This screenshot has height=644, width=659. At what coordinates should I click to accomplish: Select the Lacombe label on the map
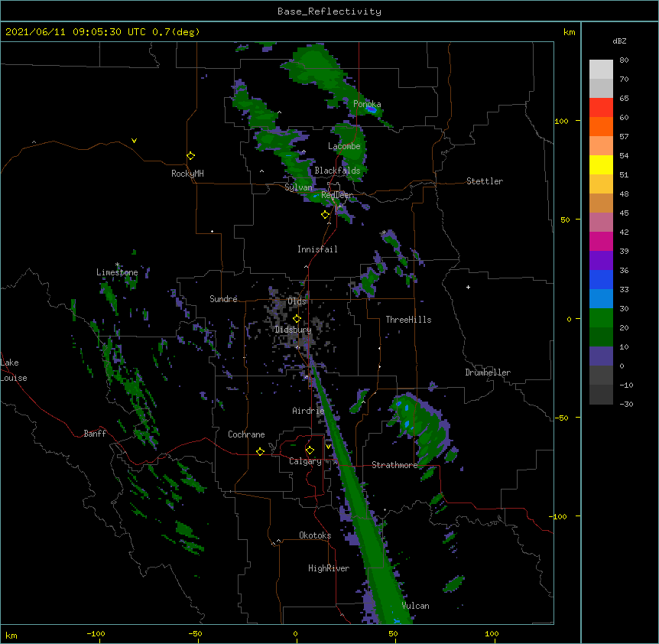tap(344, 146)
